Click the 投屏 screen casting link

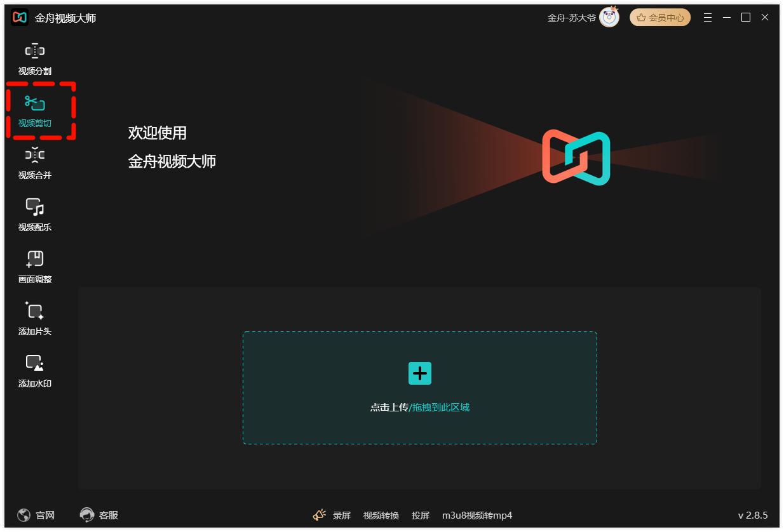[421, 515]
